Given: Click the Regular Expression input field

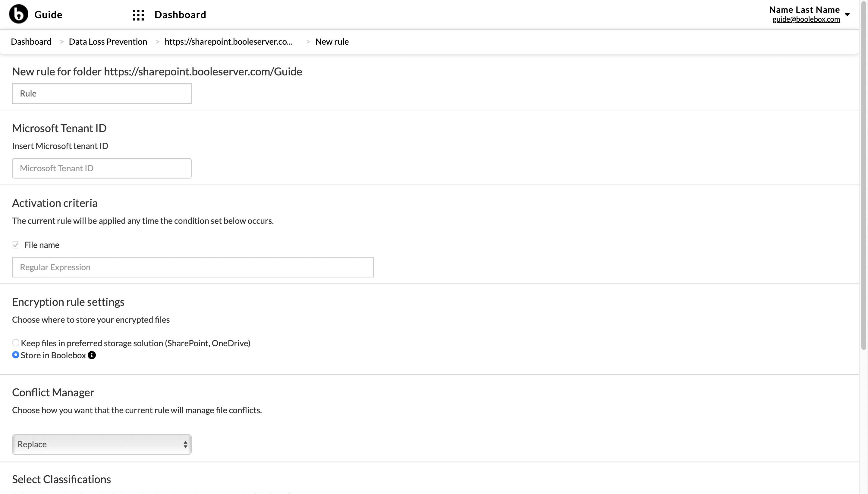Looking at the screenshot, I should 193,267.
